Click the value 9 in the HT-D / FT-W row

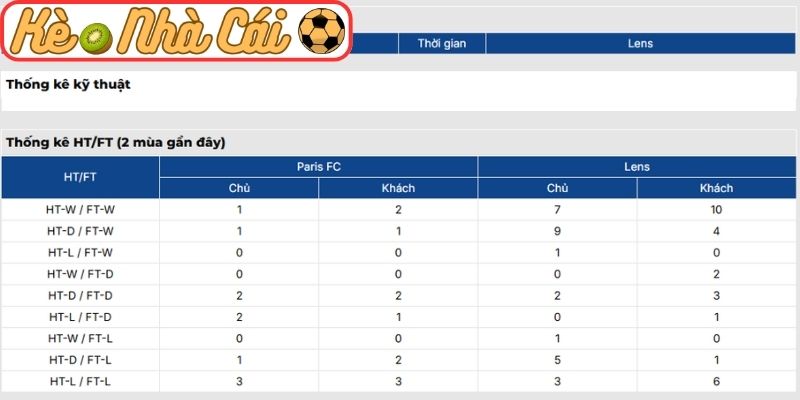tap(557, 231)
